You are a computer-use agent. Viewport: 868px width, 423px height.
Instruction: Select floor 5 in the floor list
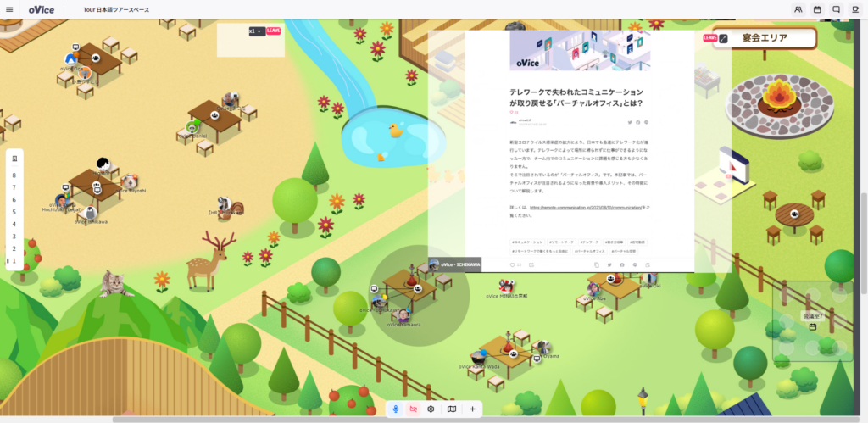tap(14, 212)
